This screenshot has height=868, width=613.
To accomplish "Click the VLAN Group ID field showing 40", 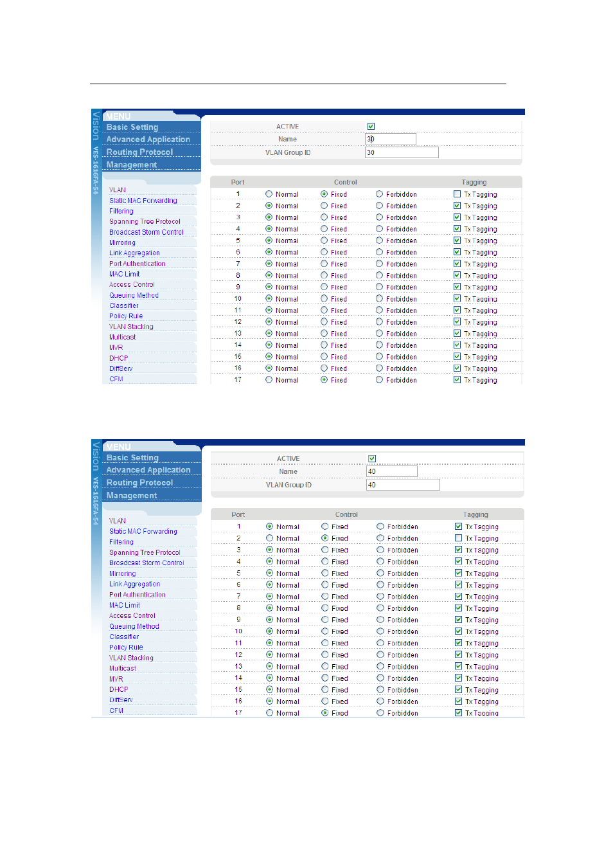I will pos(403,485).
